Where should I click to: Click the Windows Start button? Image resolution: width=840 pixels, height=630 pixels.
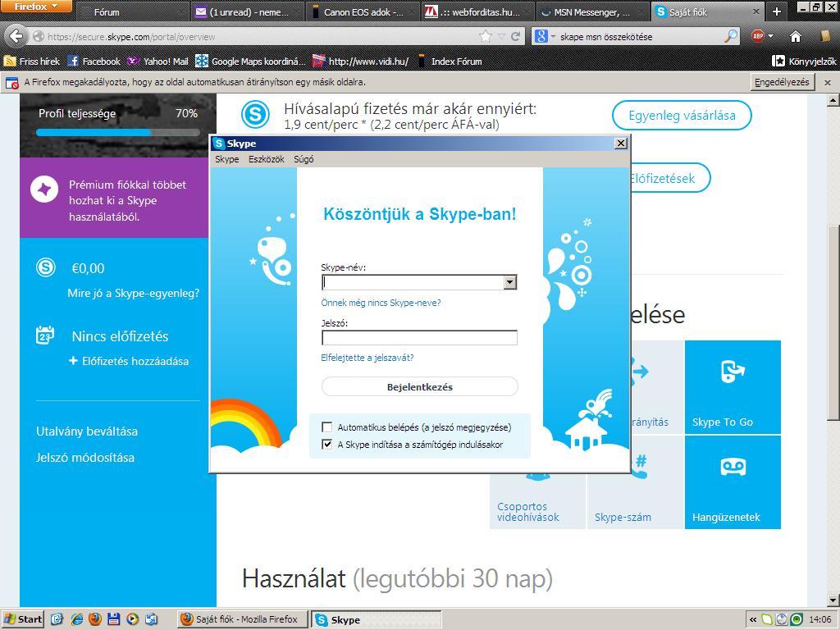[22, 619]
